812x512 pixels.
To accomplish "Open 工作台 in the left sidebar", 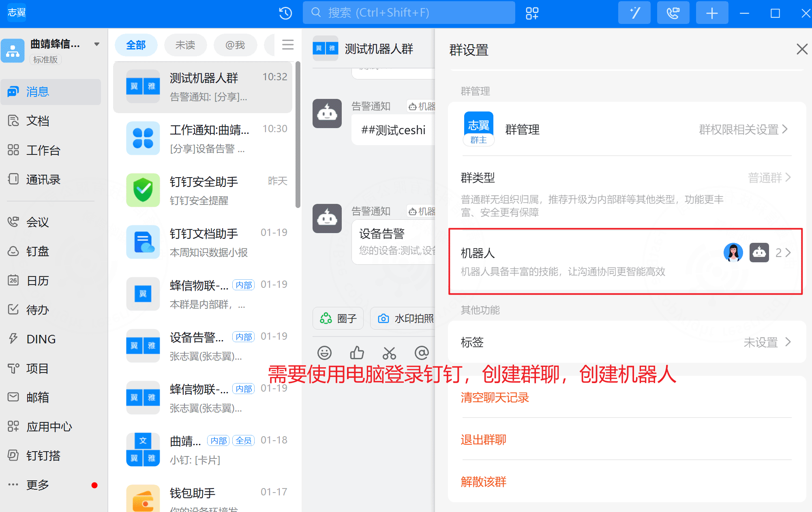I will [51, 150].
